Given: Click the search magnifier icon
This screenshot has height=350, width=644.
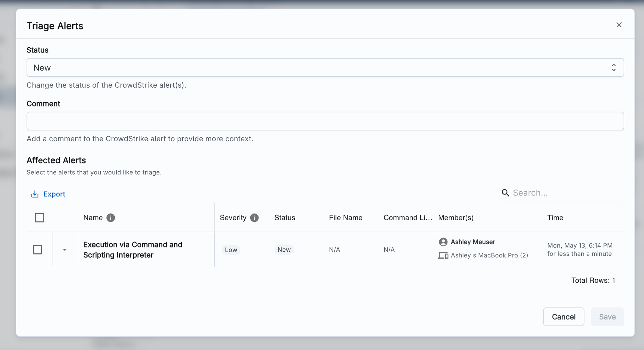Looking at the screenshot, I should point(505,193).
